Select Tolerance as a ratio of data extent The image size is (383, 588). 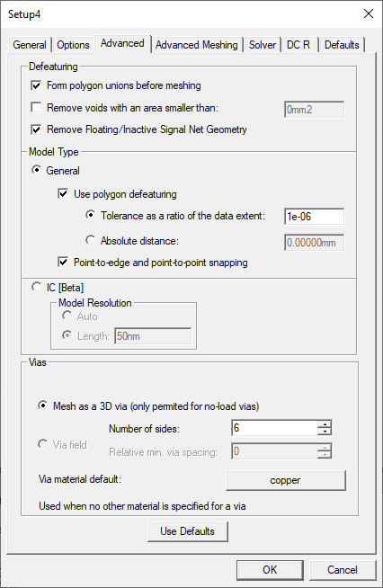pos(90,215)
